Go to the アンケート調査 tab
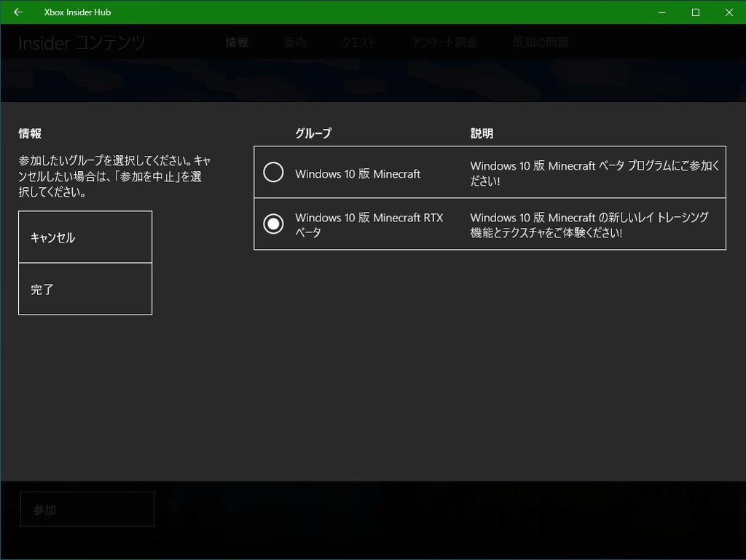Screen dimensions: 746x560 (445, 42)
